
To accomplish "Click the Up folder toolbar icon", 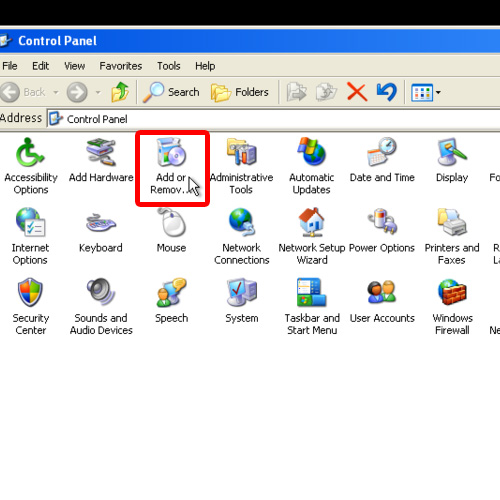I will [x=120, y=92].
